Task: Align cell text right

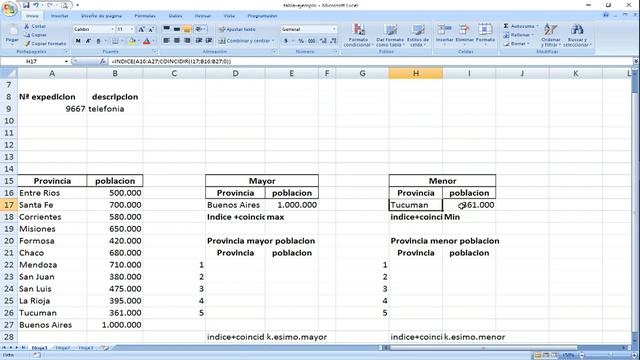Action: pyautogui.click(x=187, y=41)
